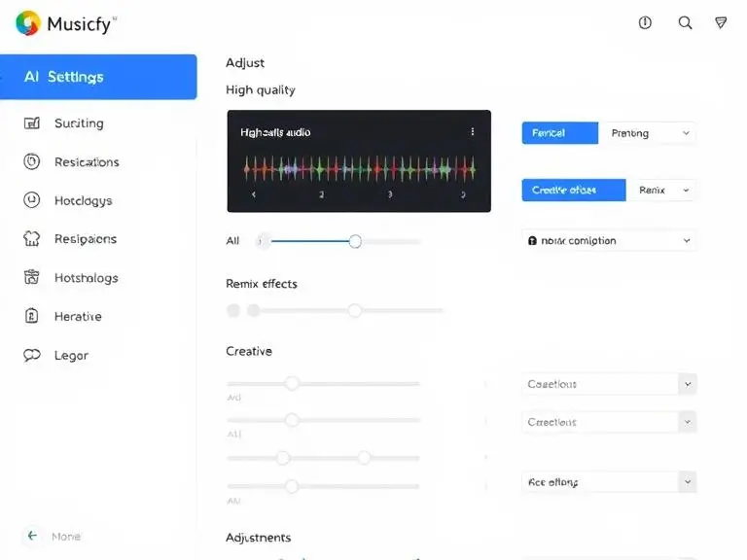Image resolution: width=747 pixels, height=560 pixels.
Task: Click the All slider handle
Action: [x=355, y=241]
